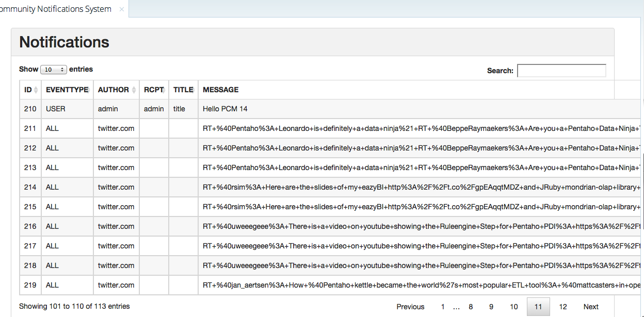
Task: Go to page 9
Action: click(491, 307)
